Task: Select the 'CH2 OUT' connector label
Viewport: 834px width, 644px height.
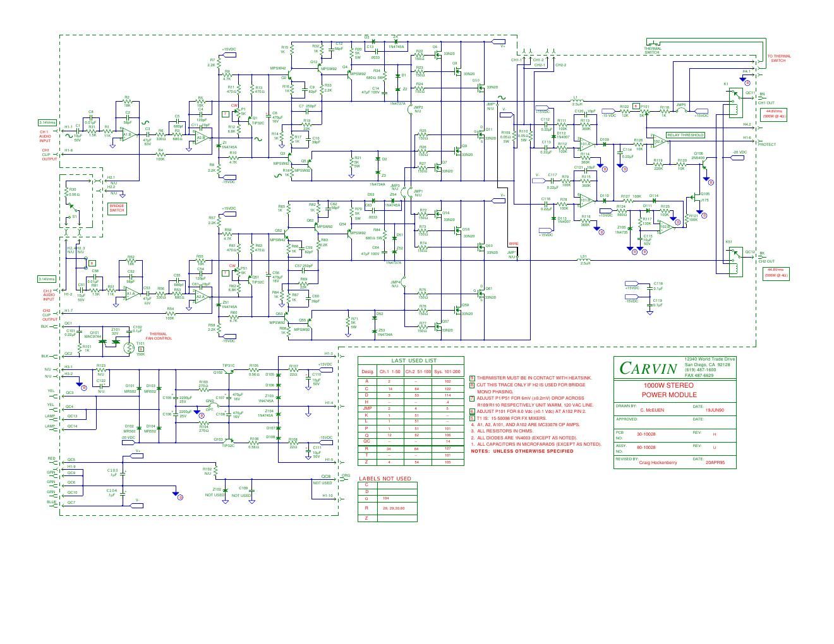Action: (766, 261)
